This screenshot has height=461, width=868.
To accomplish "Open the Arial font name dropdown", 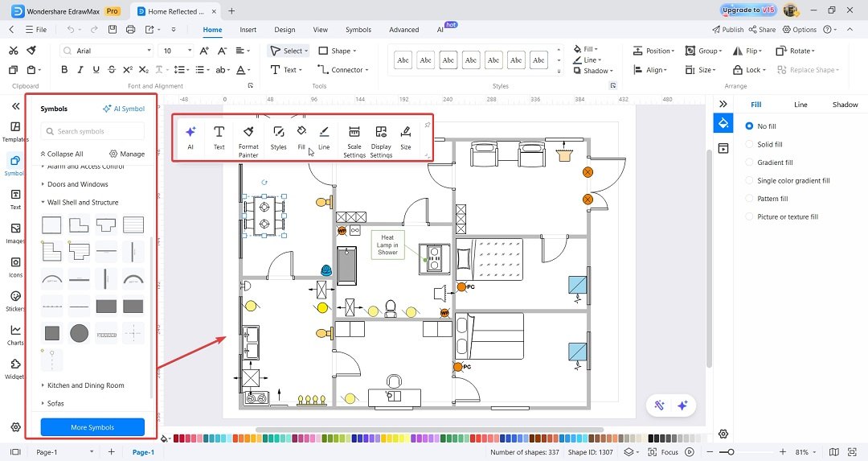I will 106,51.
